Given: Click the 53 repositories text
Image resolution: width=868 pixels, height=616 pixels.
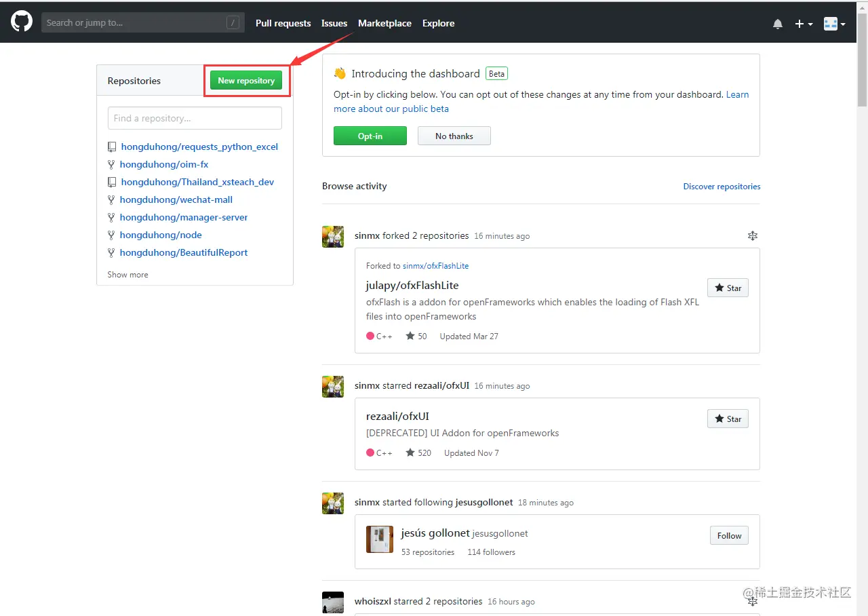Looking at the screenshot, I should (x=428, y=552).
